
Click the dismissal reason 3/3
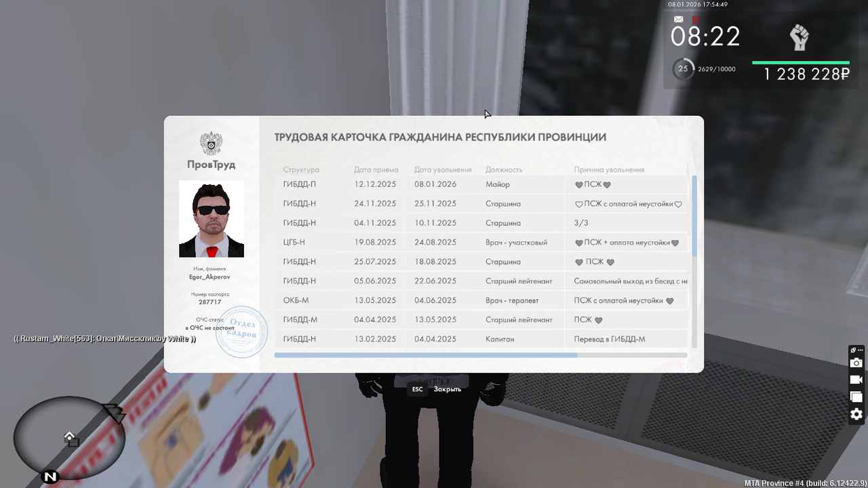(581, 223)
